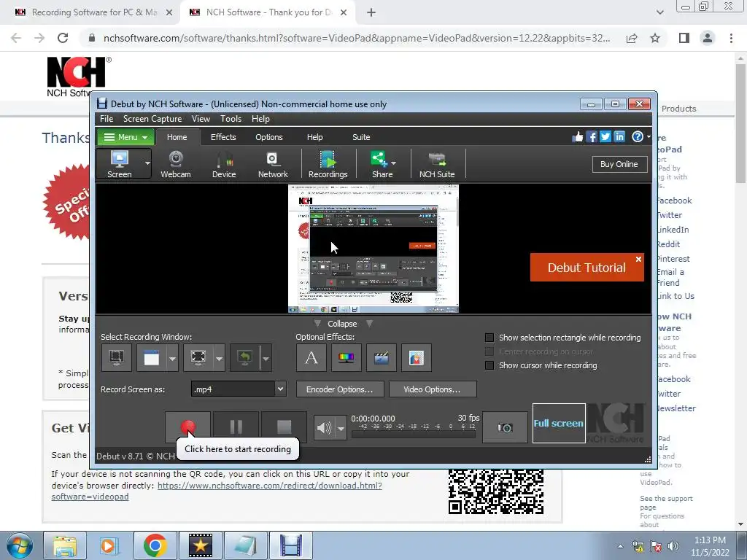This screenshot has width=747, height=560.
Task: Switch to the Home tab
Action: click(177, 137)
